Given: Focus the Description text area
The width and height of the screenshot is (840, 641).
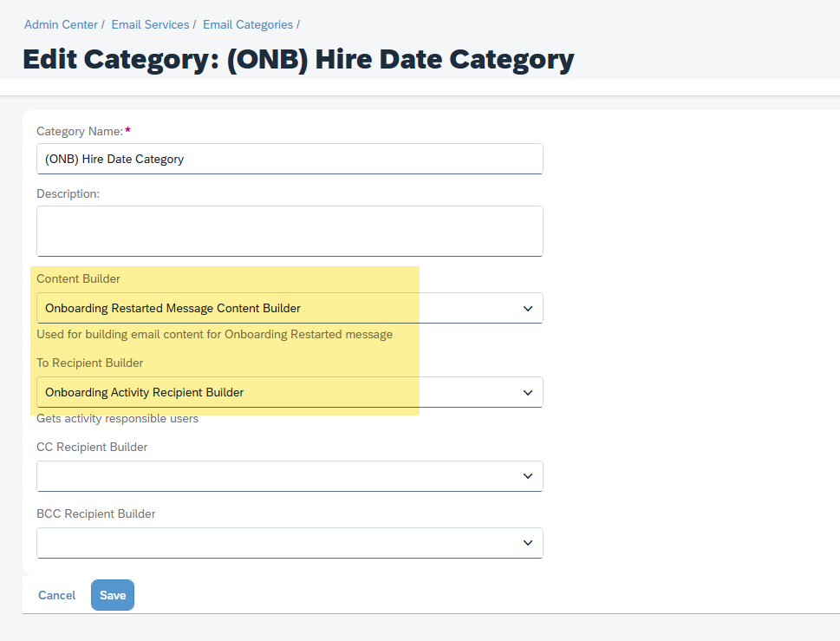Looking at the screenshot, I should [290, 231].
